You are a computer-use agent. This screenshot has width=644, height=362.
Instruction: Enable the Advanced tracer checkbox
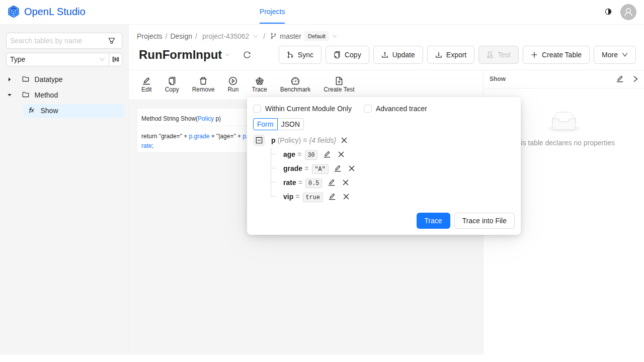click(368, 109)
